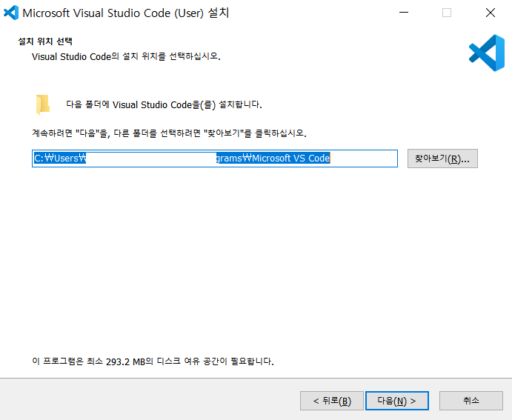Click the yellow folder icon

tap(43, 104)
